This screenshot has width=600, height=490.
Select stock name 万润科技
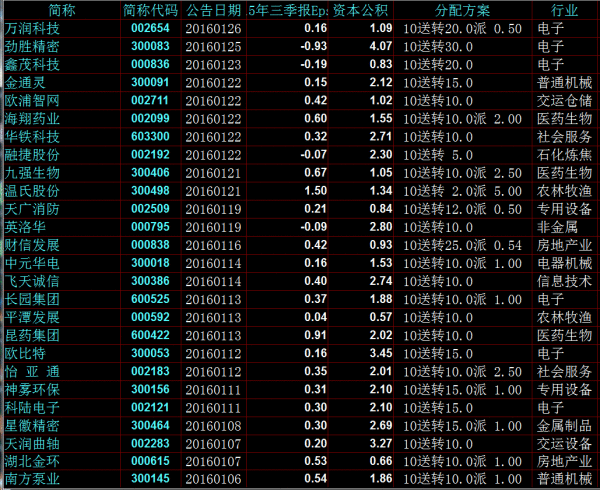(32, 28)
